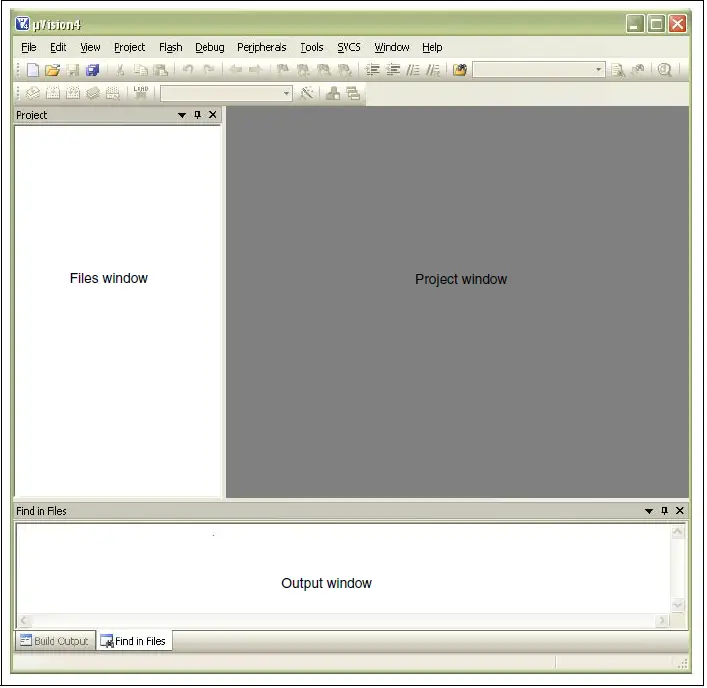Click the Paste clipboard icon
This screenshot has height=688, width=707.
(x=161, y=70)
